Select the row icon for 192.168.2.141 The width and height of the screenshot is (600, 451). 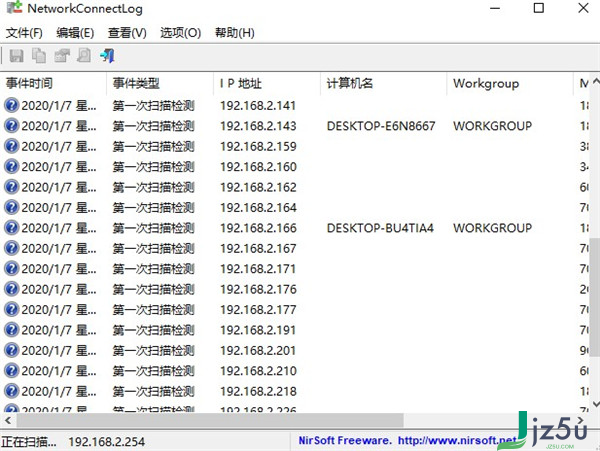coord(11,105)
